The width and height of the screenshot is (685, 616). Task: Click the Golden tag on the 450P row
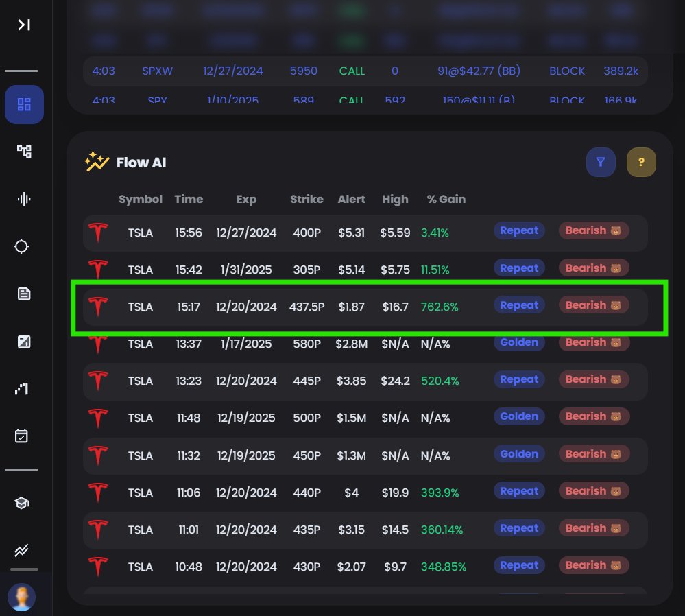coord(519,454)
